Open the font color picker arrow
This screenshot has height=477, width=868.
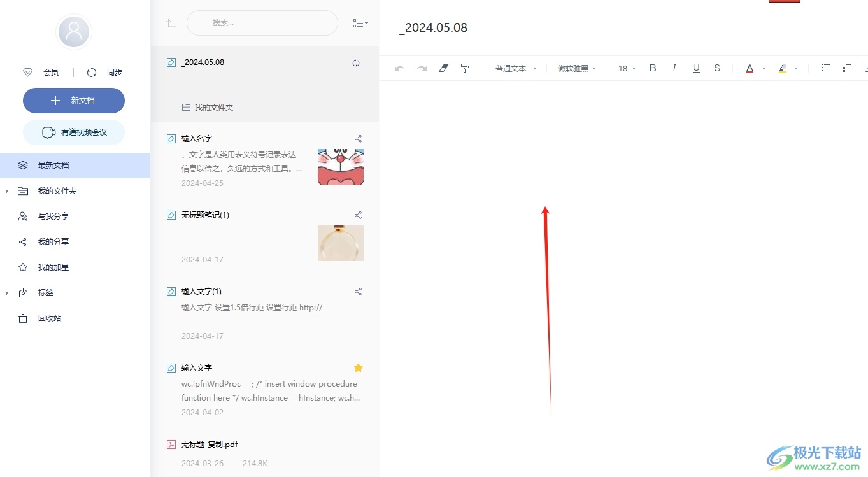pyautogui.click(x=764, y=69)
